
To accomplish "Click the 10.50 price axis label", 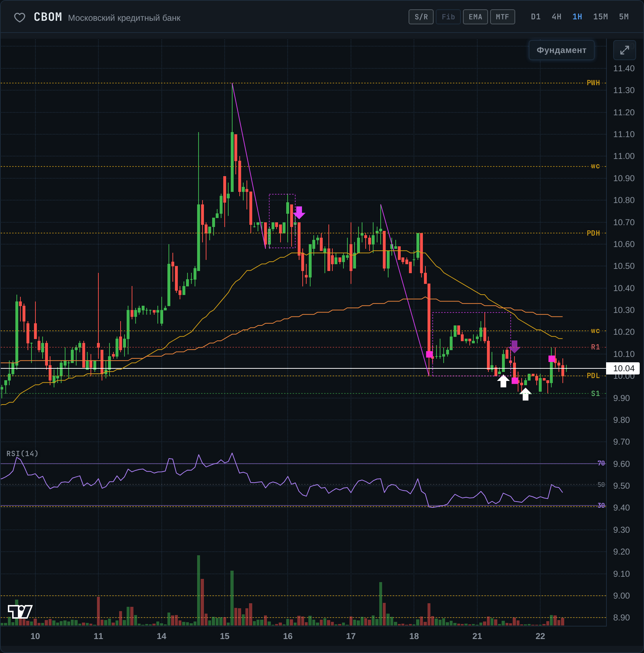I will (624, 266).
